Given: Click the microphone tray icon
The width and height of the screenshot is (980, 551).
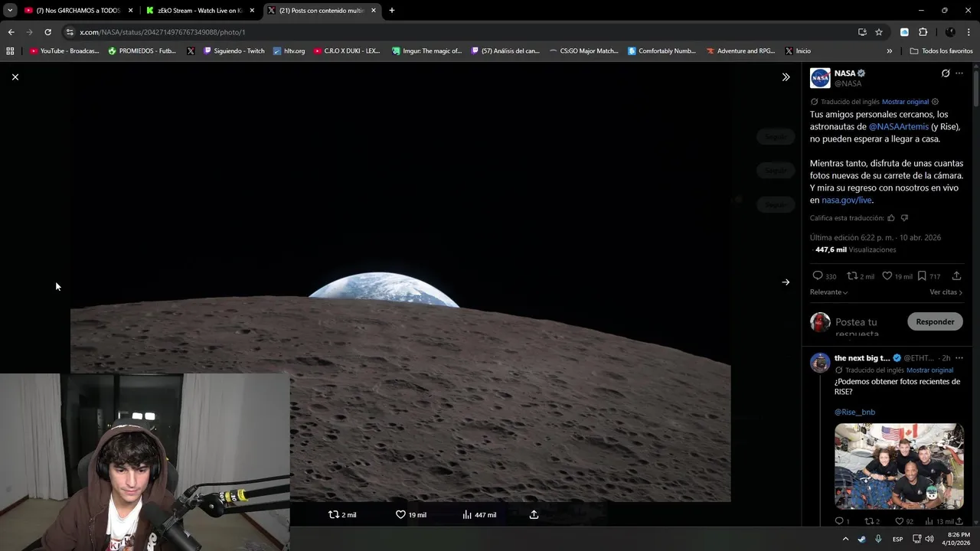Looking at the screenshot, I should pyautogui.click(x=878, y=539).
